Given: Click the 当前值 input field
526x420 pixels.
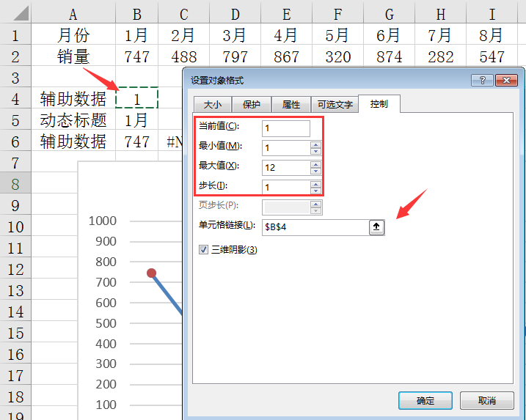Looking at the screenshot, I should [x=286, y=128].
